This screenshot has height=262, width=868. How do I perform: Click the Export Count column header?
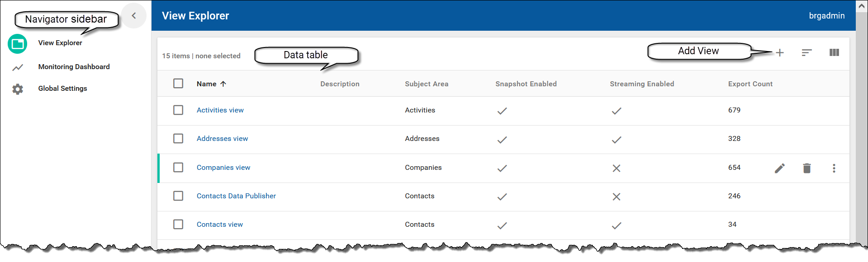coord(750,84)
